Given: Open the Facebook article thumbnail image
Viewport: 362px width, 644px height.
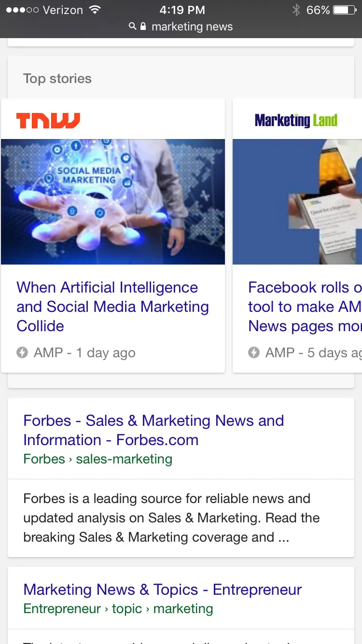Looking at the screenshot, I should [297, 202].
